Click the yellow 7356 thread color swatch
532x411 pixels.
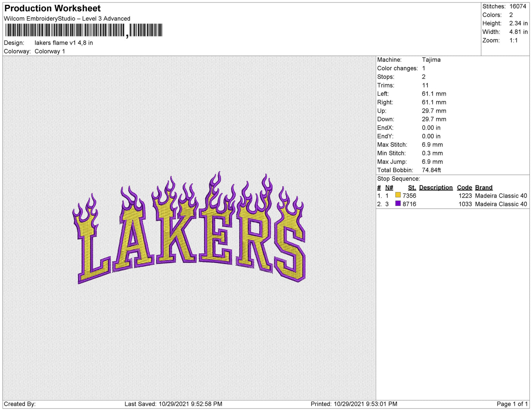[x=398, y=195]
